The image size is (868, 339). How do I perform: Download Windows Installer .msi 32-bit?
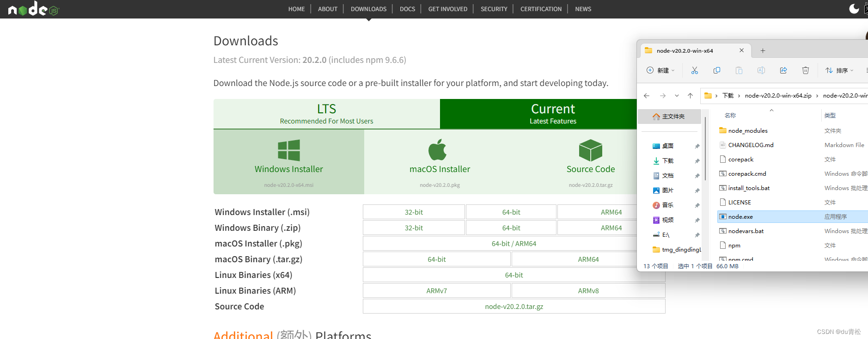pos(414,212)
